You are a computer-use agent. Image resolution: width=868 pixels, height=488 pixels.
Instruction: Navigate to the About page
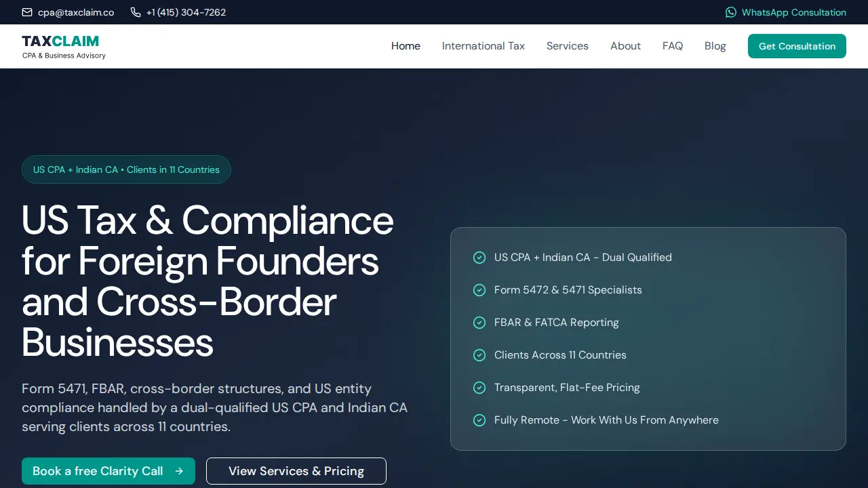pyautogui.click(x=625, y=46)
